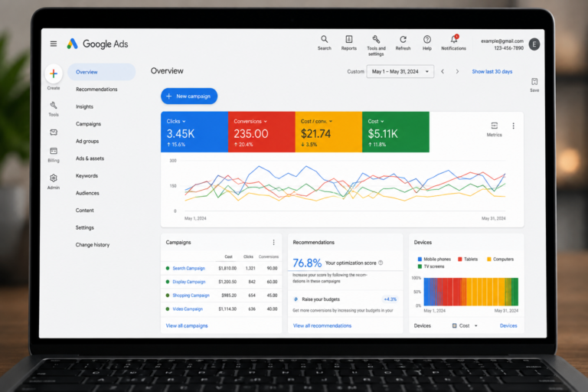Go to previous date range arrow
588x392 pixels.
443,71
